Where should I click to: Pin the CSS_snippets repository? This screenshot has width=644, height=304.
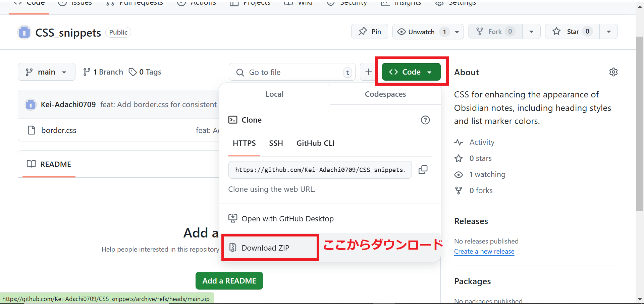click(370, 32)
